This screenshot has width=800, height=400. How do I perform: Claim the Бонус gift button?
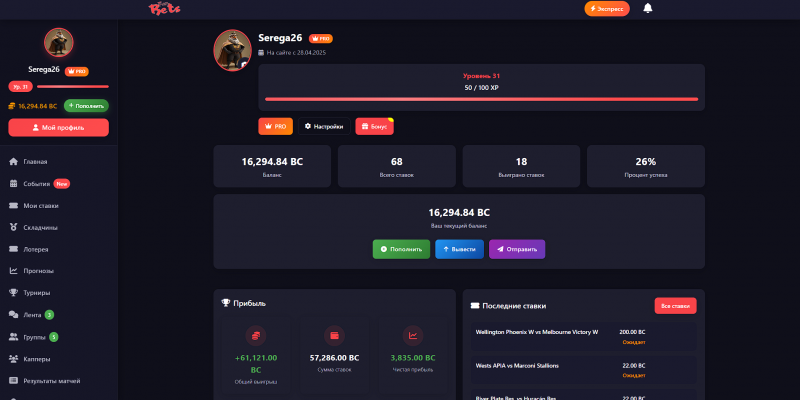(x=374, y=126)
